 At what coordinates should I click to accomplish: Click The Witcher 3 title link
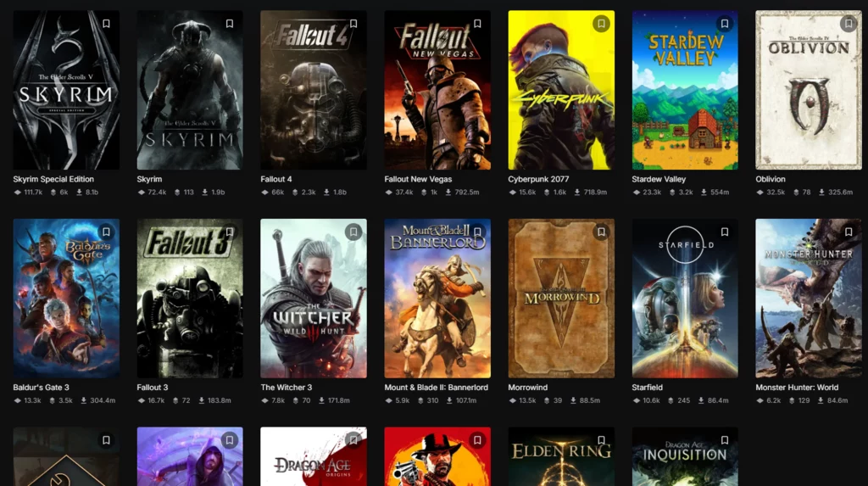287,388
